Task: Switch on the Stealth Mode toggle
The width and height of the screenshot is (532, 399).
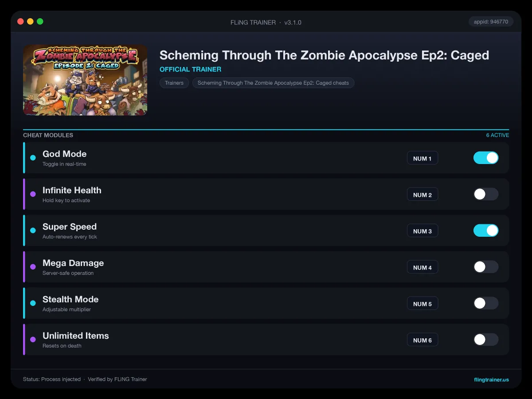Action: [486, 303]
